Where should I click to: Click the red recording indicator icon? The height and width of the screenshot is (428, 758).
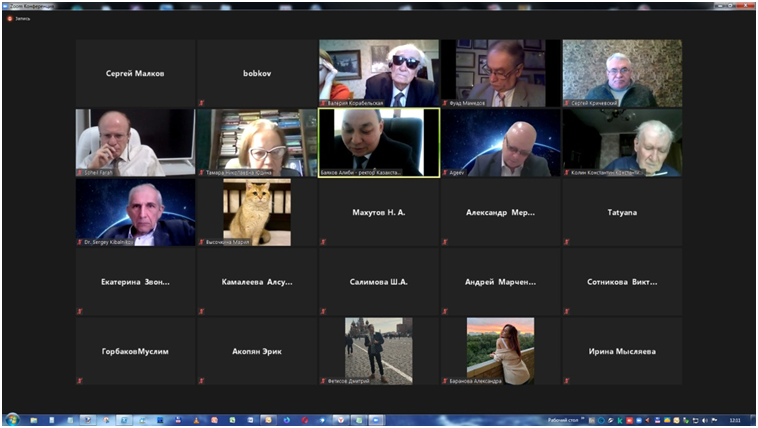click(9, 18)
